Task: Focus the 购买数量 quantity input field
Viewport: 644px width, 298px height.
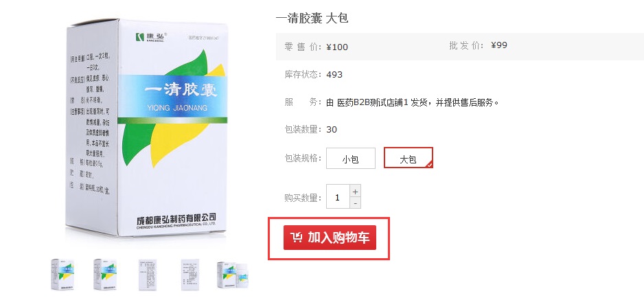Action: click(x=338, y=197)
